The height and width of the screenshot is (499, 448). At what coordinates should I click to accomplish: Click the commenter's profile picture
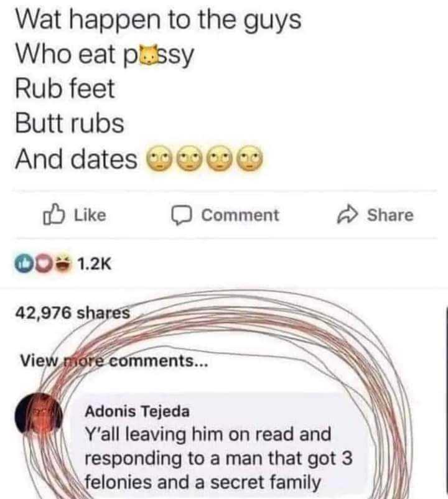[39, 413]
